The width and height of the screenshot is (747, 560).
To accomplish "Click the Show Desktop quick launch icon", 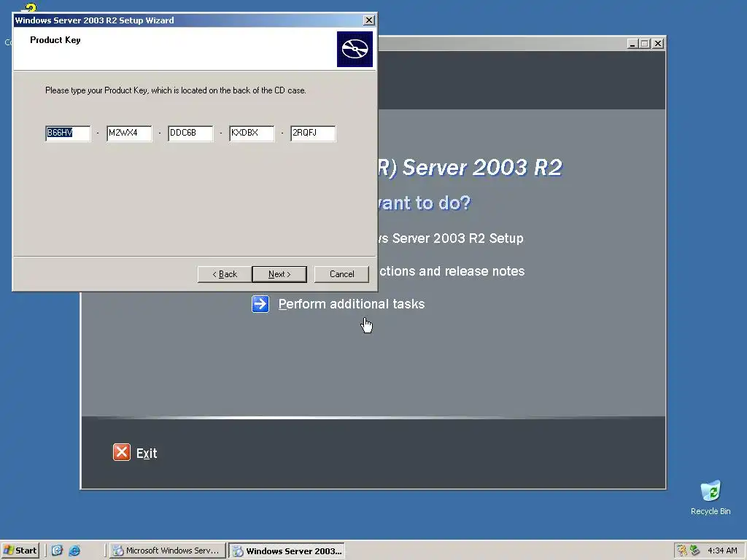I will 57,551.
